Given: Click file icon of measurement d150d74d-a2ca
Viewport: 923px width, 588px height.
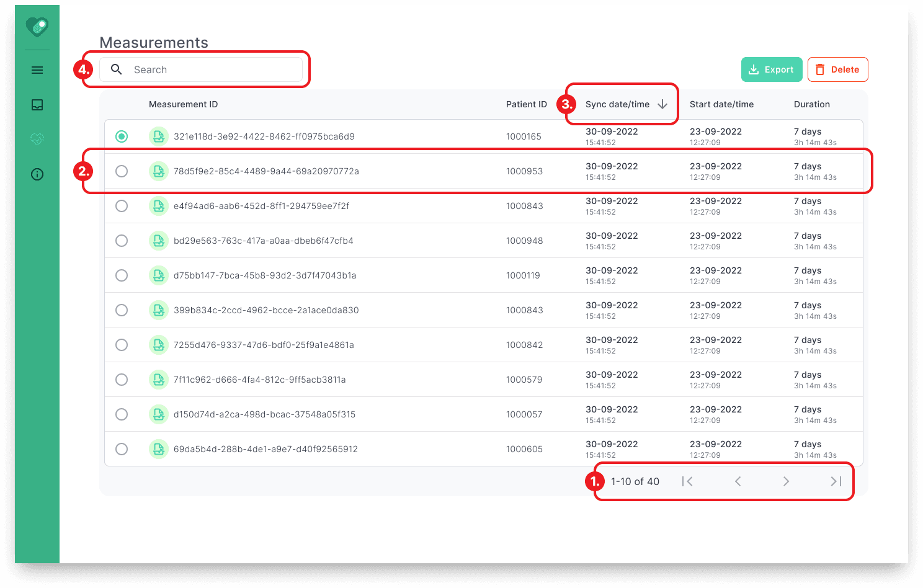Looking at the screenshot, I should click(x=159, y=414).
